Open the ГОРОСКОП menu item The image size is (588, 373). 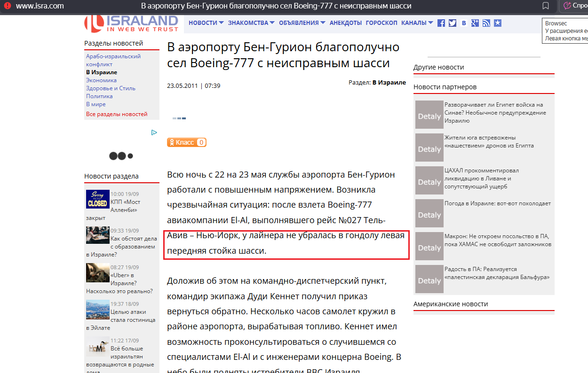tap(381, 23)
